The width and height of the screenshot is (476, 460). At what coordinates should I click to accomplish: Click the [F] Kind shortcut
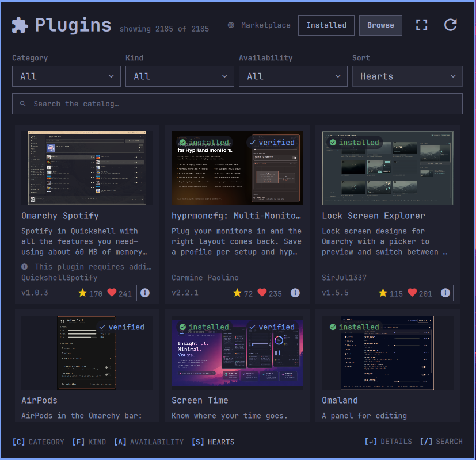click(89, 442)
